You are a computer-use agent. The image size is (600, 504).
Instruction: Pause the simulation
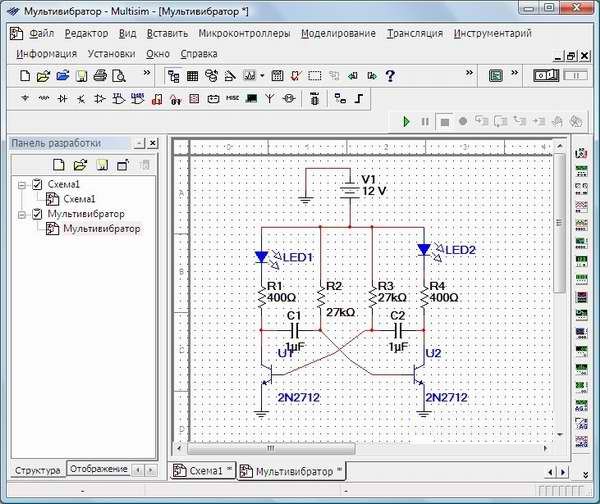point(425,122)
